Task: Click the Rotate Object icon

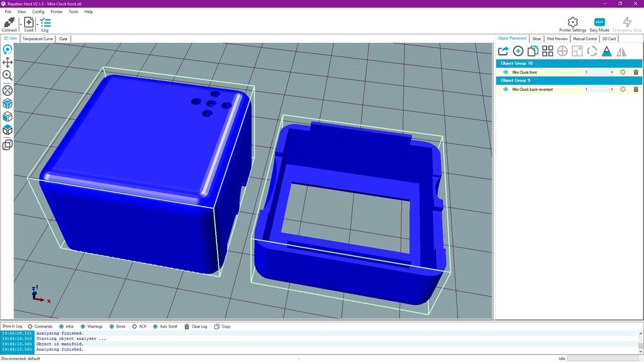Action: [x=592, y=51]
